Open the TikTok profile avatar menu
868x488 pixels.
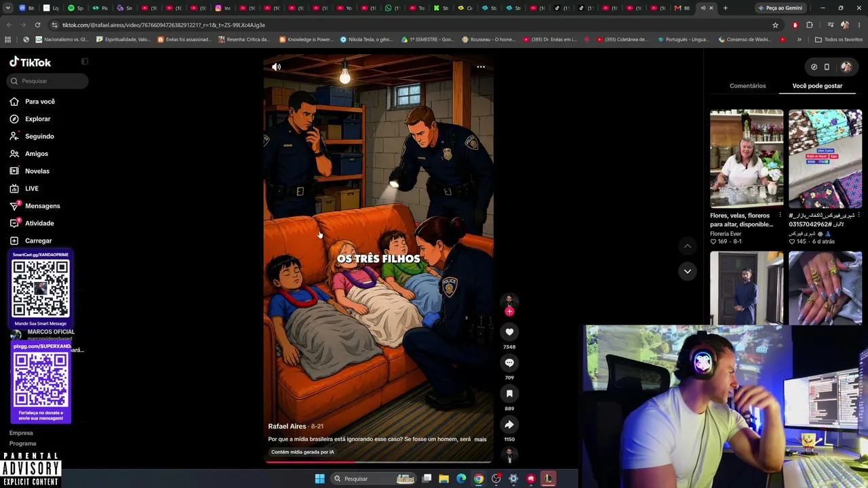(846, 66)
